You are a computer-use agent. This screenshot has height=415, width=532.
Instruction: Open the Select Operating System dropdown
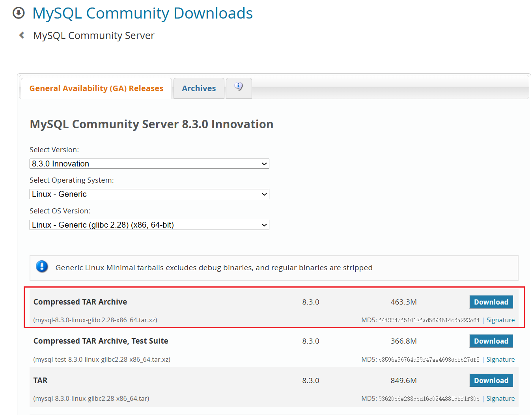(x=149, y=194)
